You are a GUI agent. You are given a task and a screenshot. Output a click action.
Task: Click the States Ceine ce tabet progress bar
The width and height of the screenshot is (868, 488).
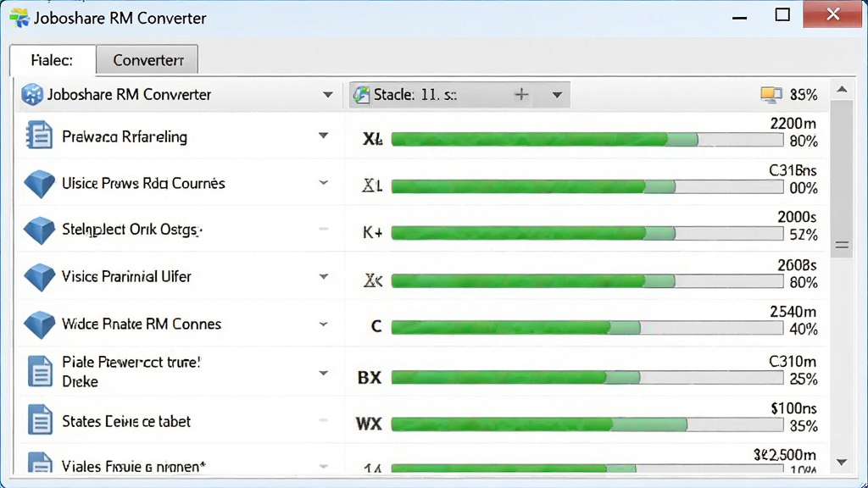[x=587, y=424]
